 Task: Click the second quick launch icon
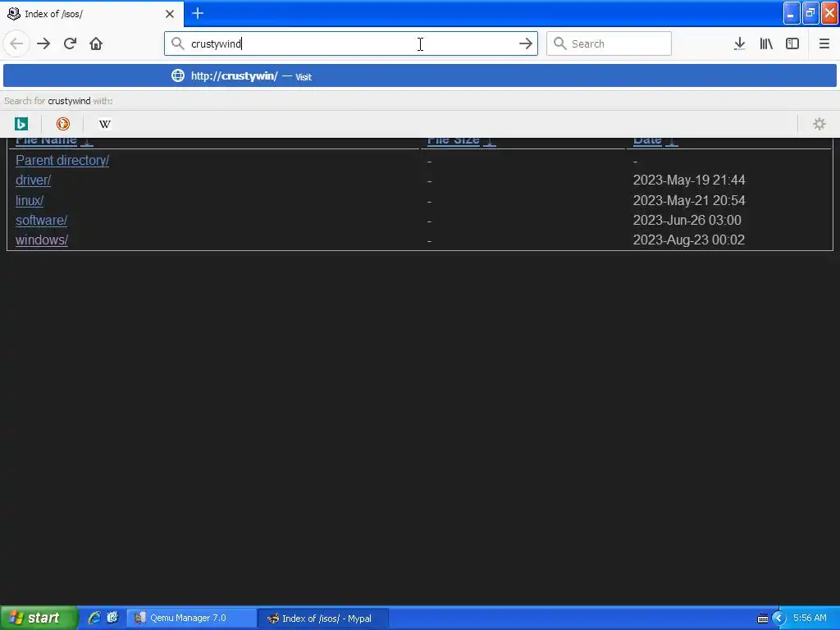point(112,618)
